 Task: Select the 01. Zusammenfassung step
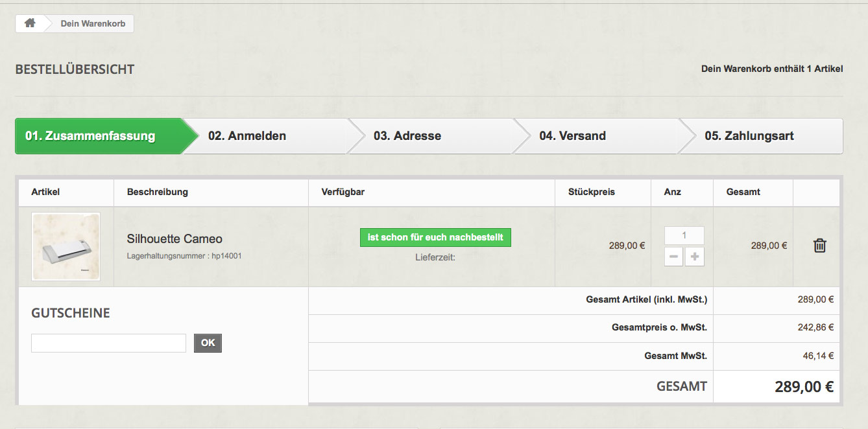click(99, 136)
